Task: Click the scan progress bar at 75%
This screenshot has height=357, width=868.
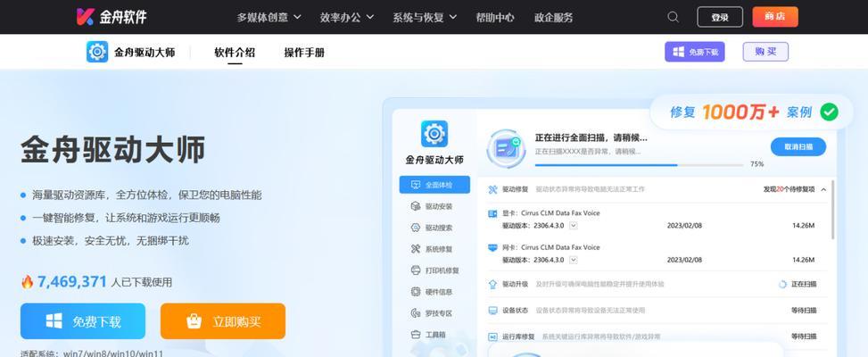Action: click(x=639, y=164)
